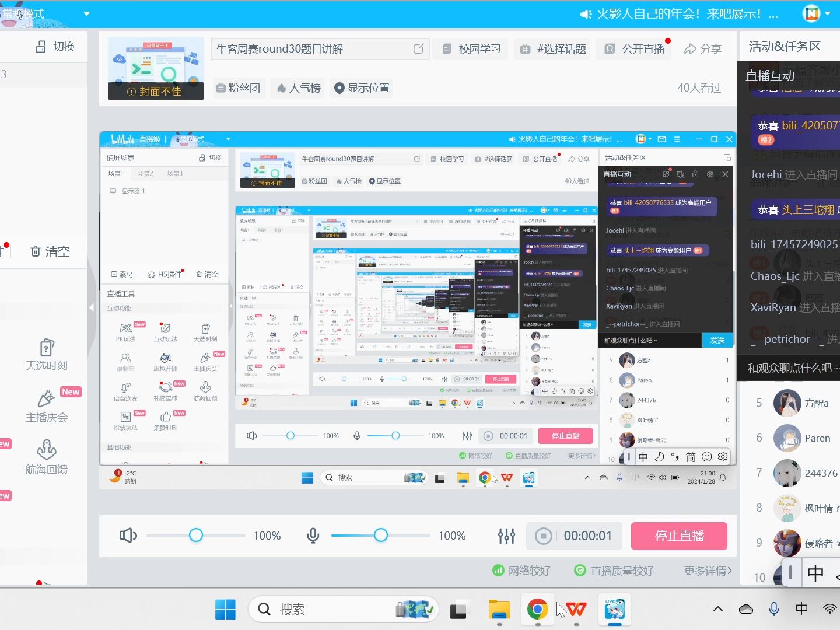The image size is (840, 630).
Task: Open the 常规模式 mode dropdown arrow
Action: point(86,13)
